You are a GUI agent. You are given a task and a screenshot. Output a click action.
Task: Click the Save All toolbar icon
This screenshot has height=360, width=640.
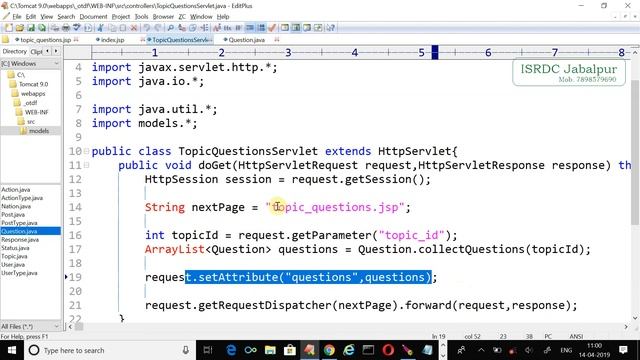click(x=42, y=28)
